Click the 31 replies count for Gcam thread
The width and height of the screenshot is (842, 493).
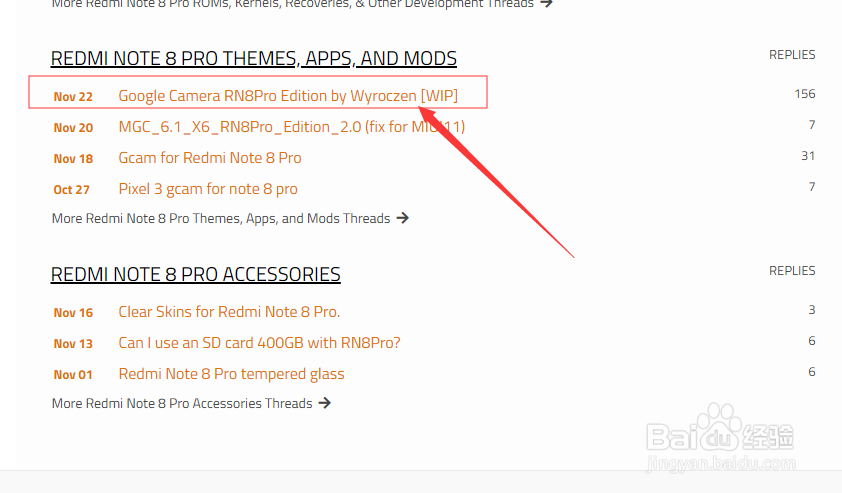pos(808,156)
